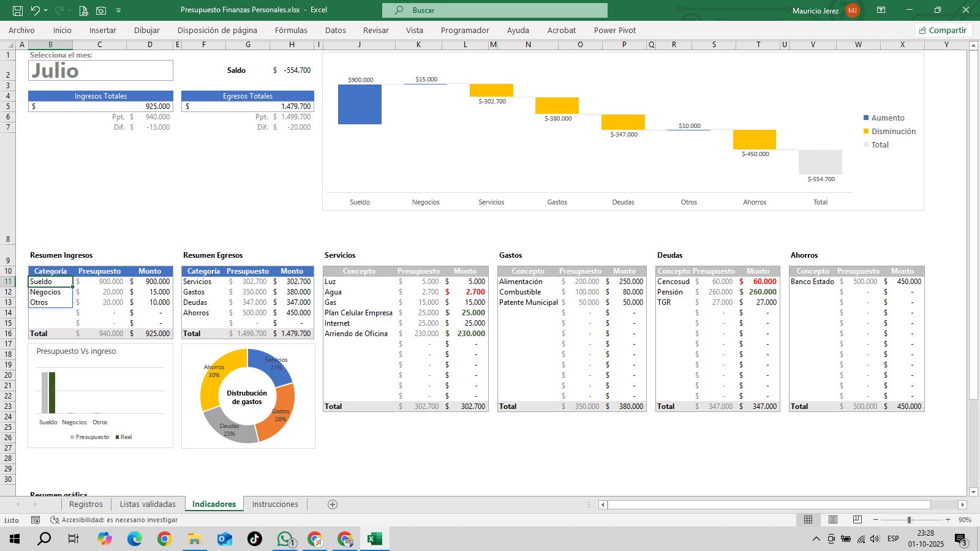The image size is (980, 551).
Task: Click the Undo arrow icon
Action: pyautogui.click(x=36, y=10)
